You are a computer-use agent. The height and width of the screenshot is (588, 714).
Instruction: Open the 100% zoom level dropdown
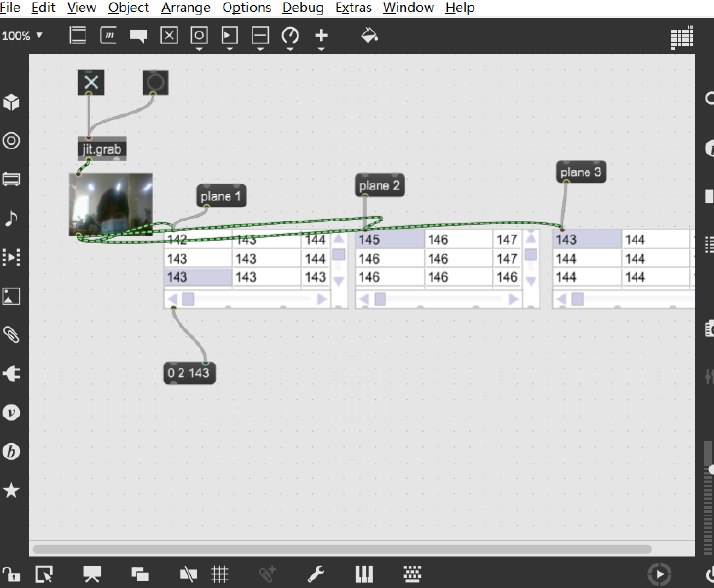(x=22, y=35)
